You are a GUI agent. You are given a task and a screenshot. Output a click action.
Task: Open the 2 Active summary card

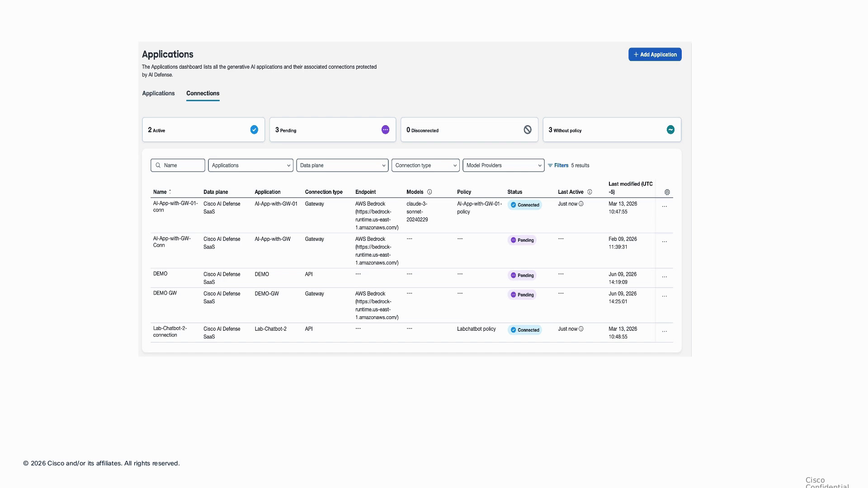coord(203,130)
